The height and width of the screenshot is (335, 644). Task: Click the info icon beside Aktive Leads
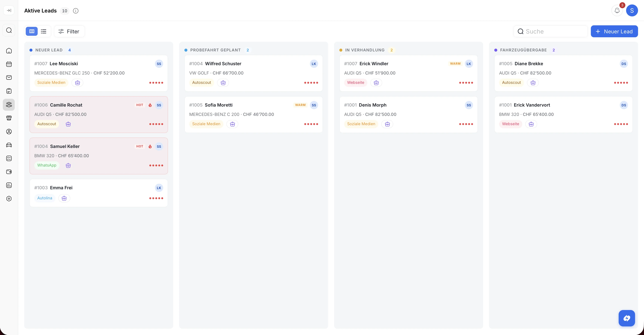pyautogui.click(x=76, y=11)
